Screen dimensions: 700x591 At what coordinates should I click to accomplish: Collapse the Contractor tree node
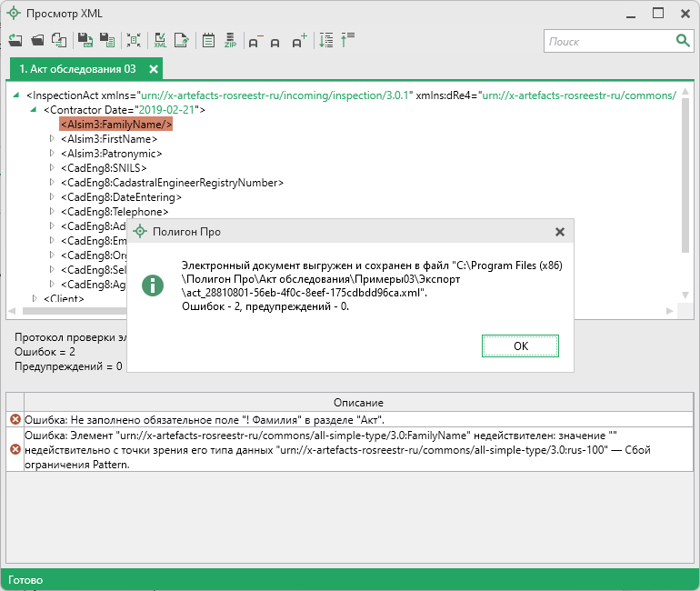(35, 110)
